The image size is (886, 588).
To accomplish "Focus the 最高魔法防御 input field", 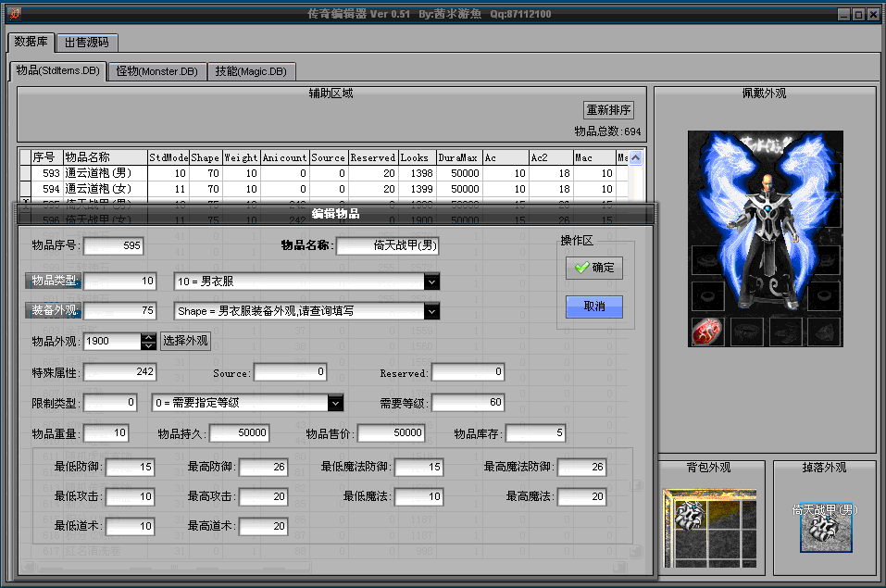I will click(582, 467).
